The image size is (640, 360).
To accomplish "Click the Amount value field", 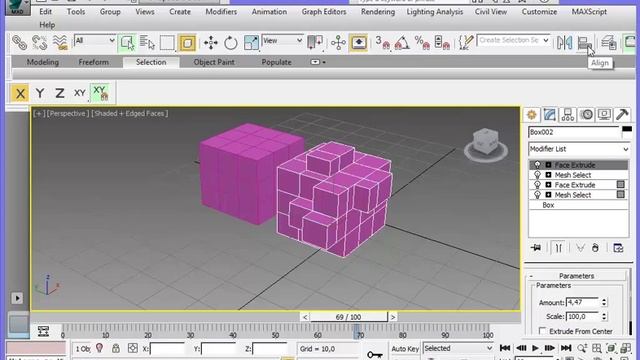I will (x=582, y=302).
